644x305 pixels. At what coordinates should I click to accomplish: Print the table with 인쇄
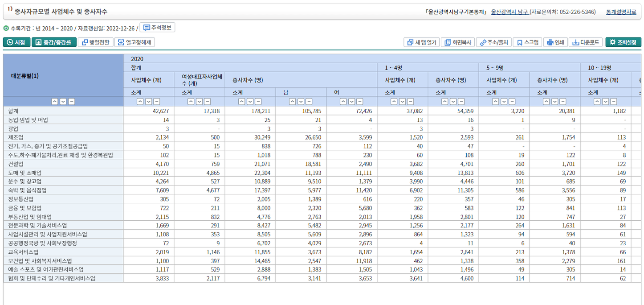point(555,42)
